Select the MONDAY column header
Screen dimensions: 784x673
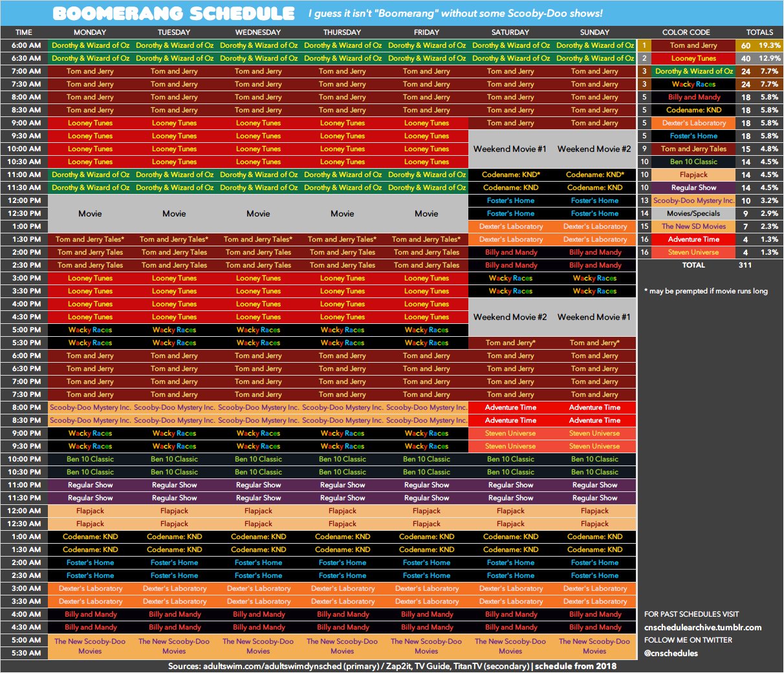[x=90, y=32]
